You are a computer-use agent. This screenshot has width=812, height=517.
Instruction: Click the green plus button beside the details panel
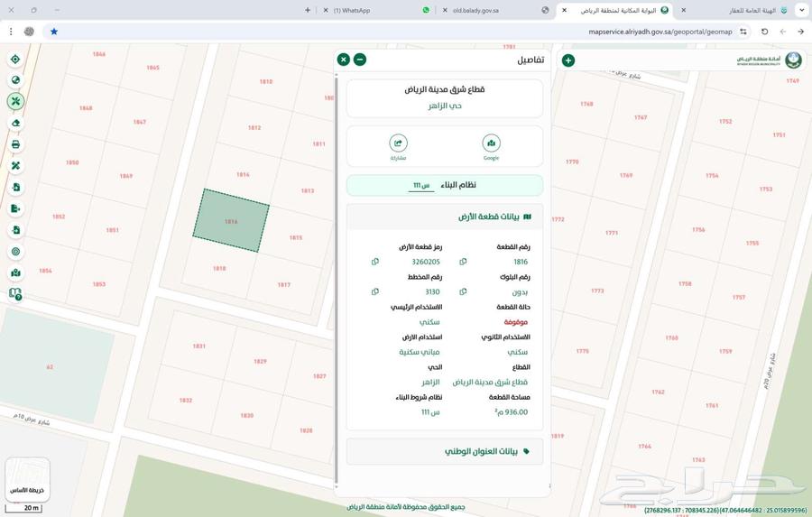pyautogui.click(x=567, y=60)
